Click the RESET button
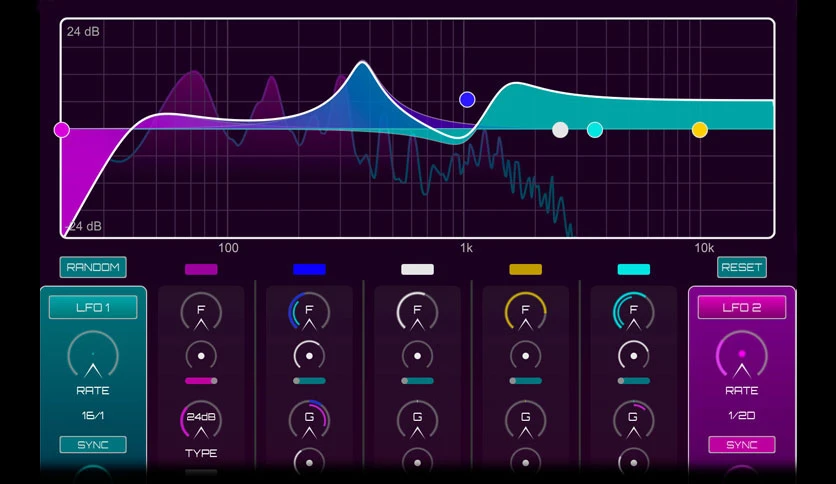This screenshot has height=484, width=836. (x=742, y=267)
